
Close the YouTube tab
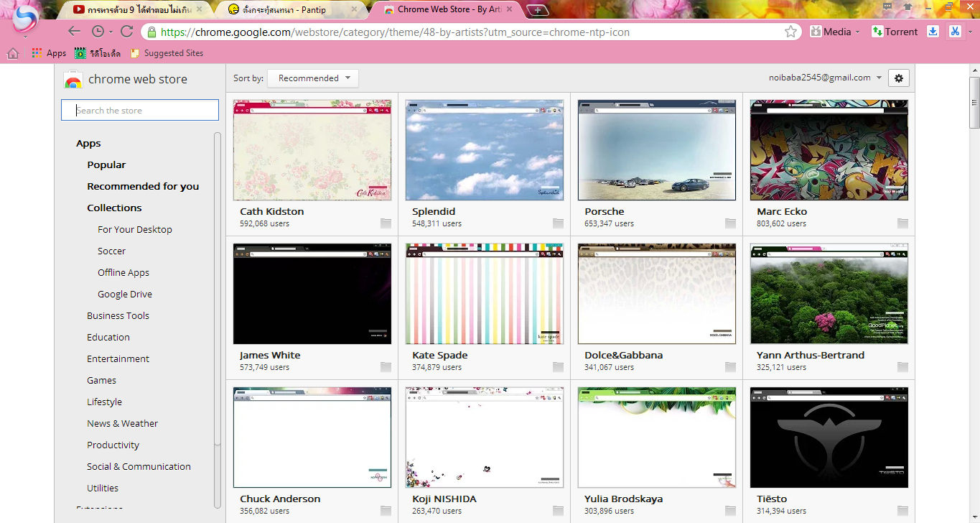coord(200,9)
